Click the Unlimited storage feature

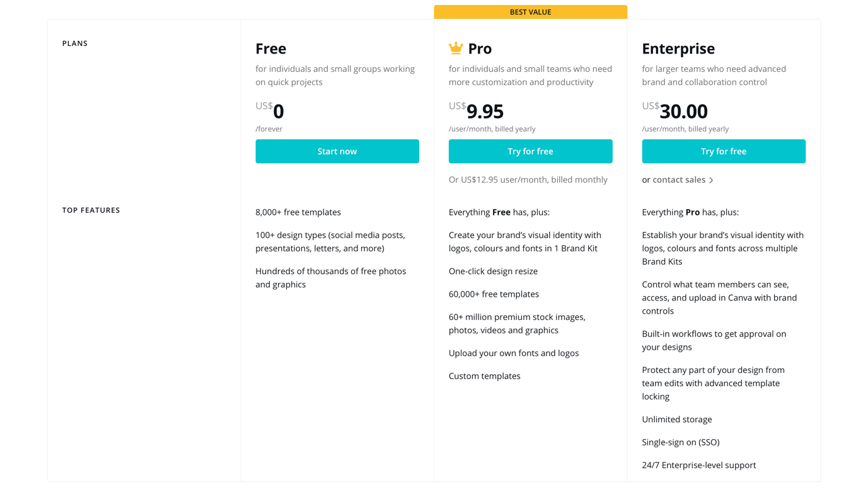pos(676,419)
